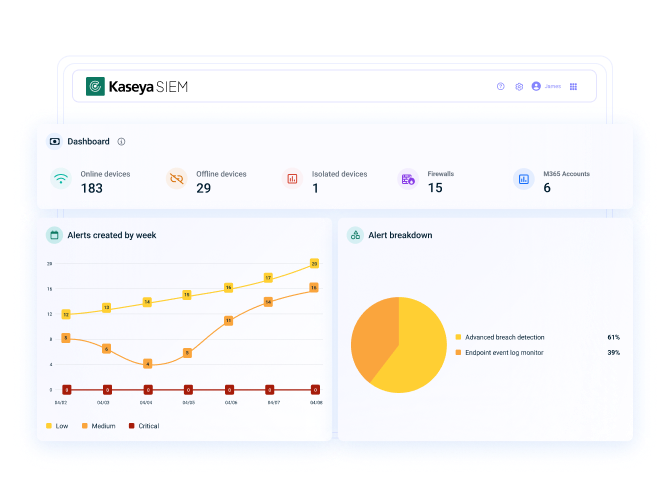Open the help question mark icon

pyautogui.click(x=501, y=86)
